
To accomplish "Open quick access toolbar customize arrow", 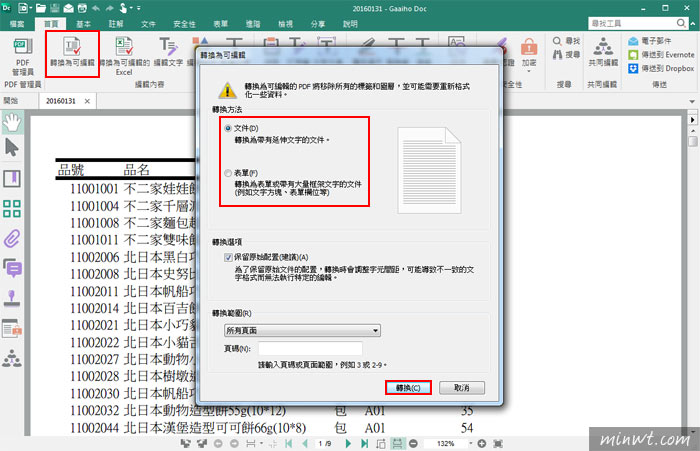I will coord(139,8).
